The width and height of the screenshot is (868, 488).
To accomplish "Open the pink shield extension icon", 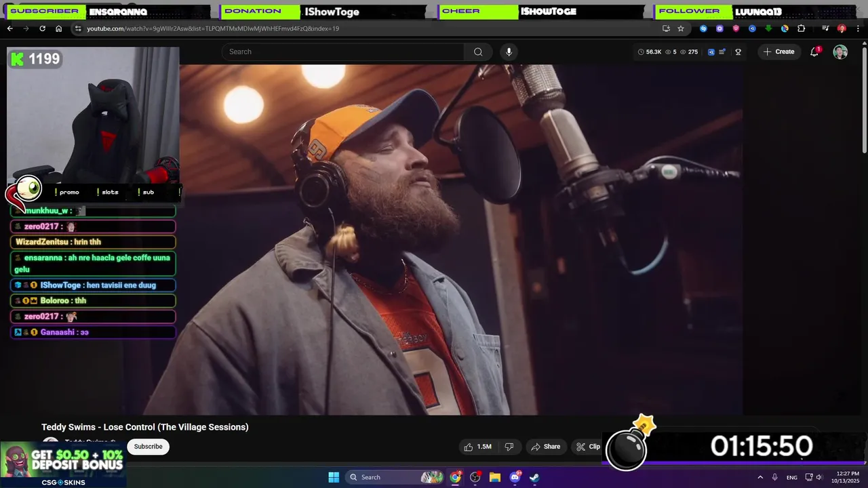I will 736,28.
